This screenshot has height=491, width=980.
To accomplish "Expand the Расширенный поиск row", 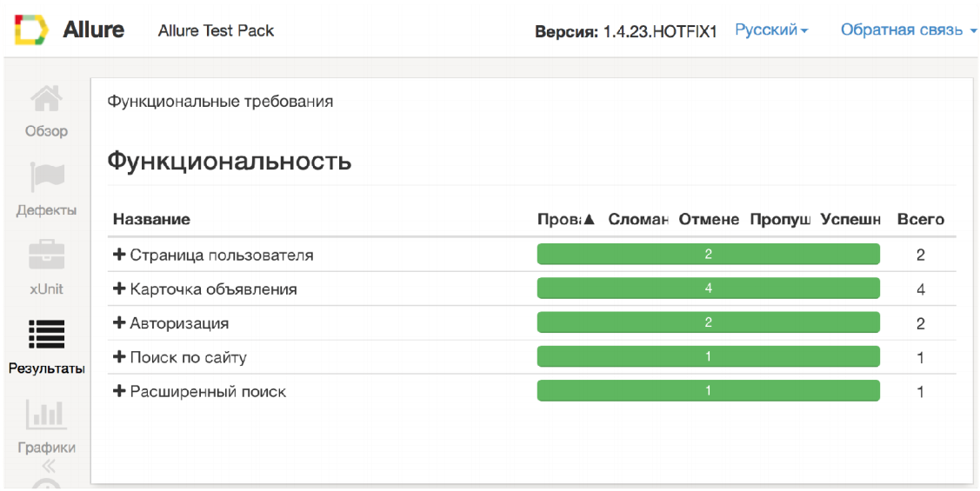I will [120, 391].
